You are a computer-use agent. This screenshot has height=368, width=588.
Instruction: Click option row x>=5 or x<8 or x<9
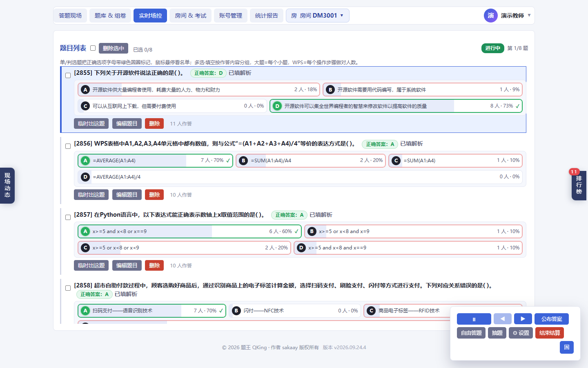coord(184,248)
